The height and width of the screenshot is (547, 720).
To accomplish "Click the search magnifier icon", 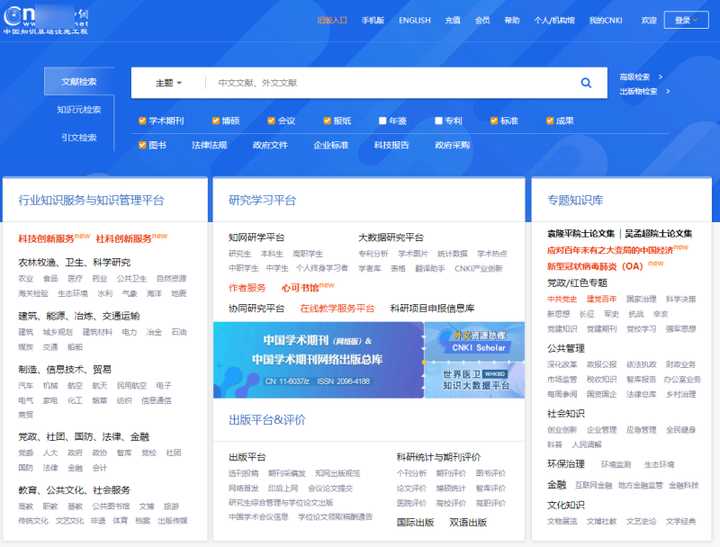I will (586, 83).
